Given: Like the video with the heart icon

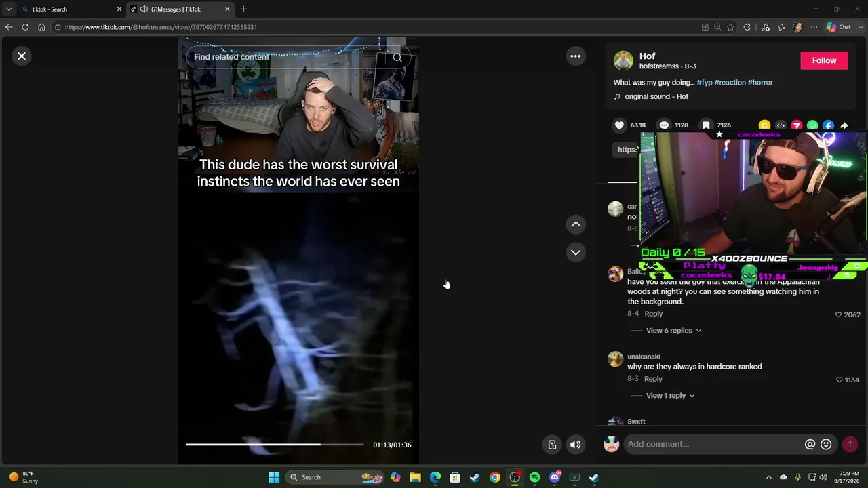Looking at the screenshot, I should coord(619,125).
